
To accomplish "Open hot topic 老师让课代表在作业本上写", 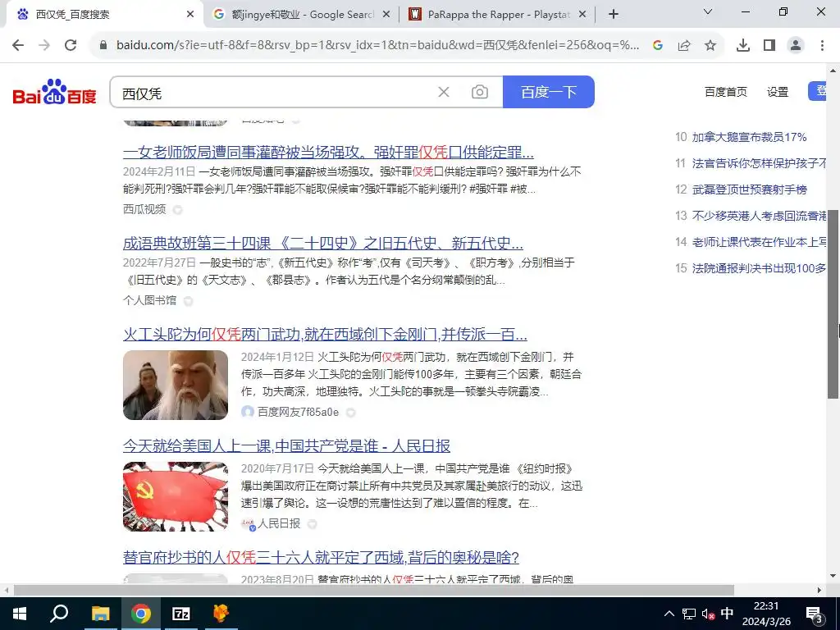I will 759,242.
